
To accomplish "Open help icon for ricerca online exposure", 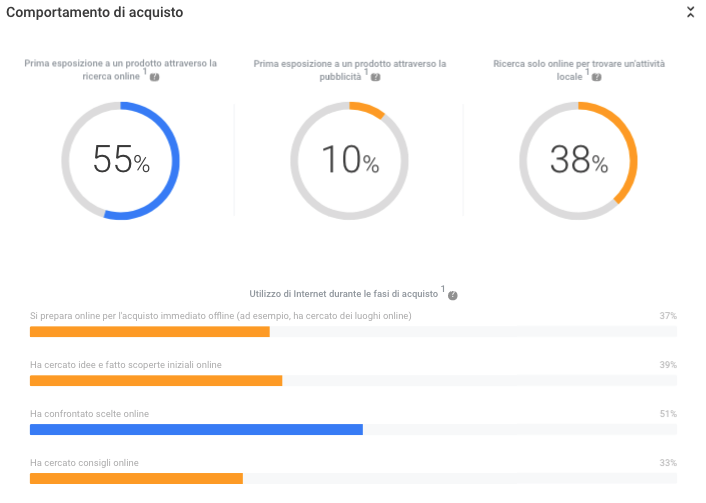I will (x=154, y=77).
